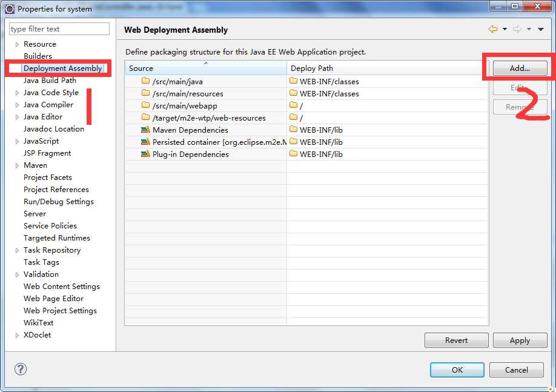
Task: Select Java Build Path page
Action: 50,80
